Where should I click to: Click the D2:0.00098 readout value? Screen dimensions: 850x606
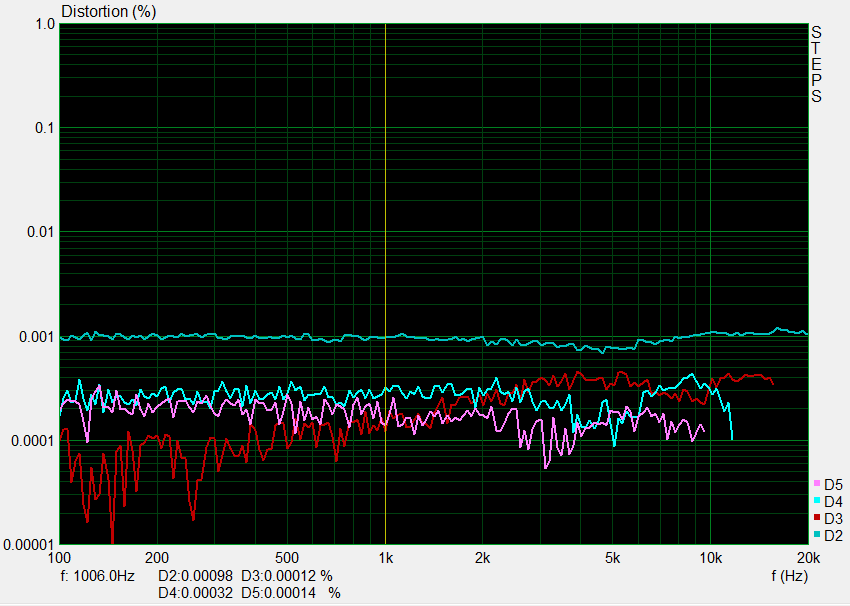tap(196, 576)
